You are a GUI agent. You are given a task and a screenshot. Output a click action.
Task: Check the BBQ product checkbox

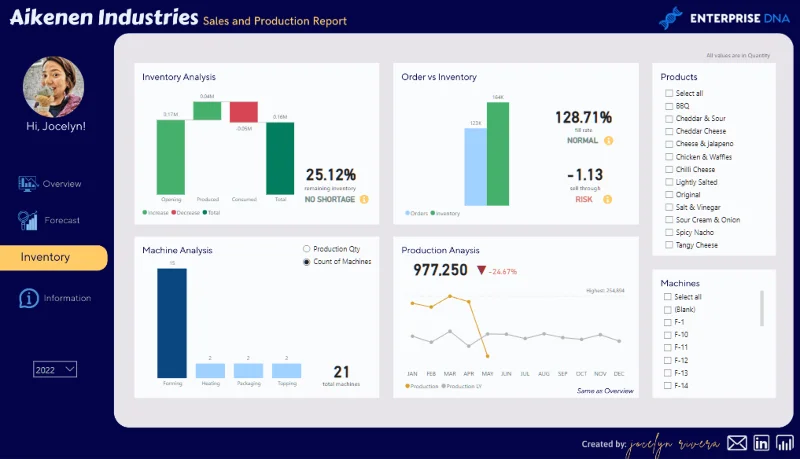pyautogui.click(x=669, y=106)
